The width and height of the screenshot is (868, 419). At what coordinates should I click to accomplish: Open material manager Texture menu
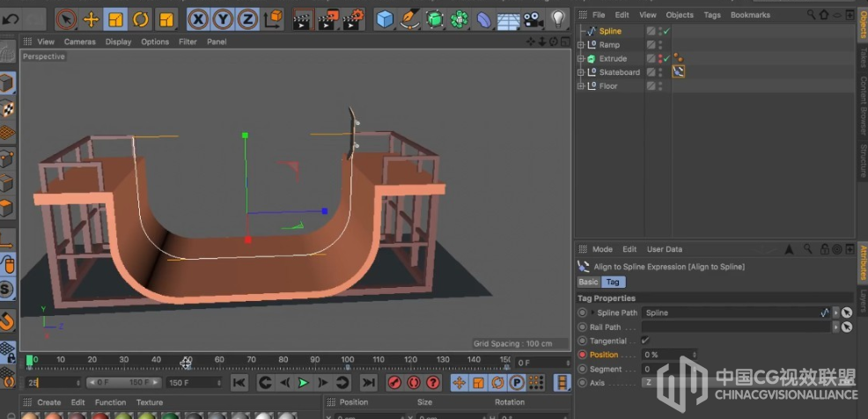(x=150, y=402)
